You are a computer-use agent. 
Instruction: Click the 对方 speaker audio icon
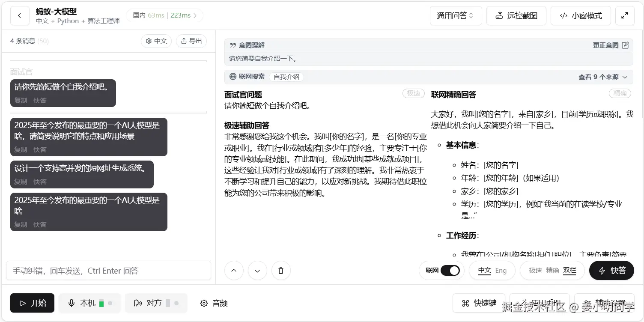pos(137,303)
